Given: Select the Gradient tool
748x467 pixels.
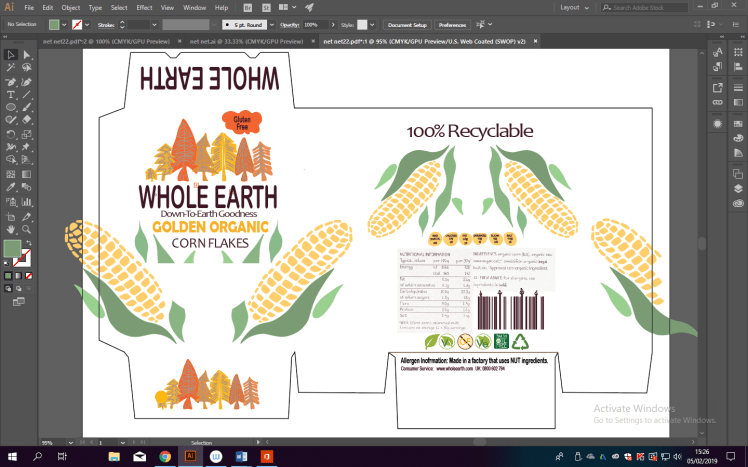Looking at the screenshot, I should click(x=27, y=174).
